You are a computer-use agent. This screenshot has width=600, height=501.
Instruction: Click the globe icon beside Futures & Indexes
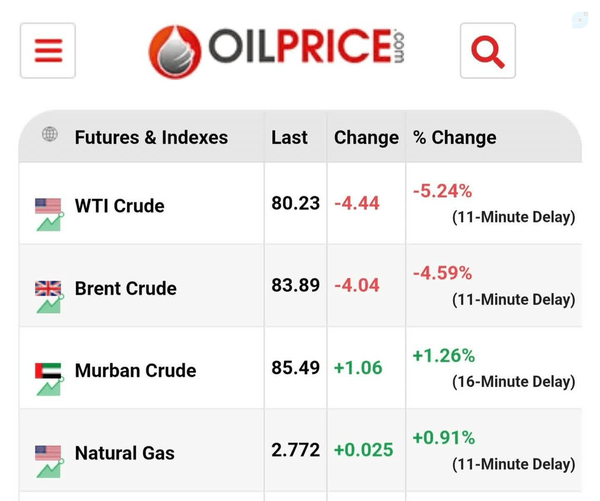(50, 134)
